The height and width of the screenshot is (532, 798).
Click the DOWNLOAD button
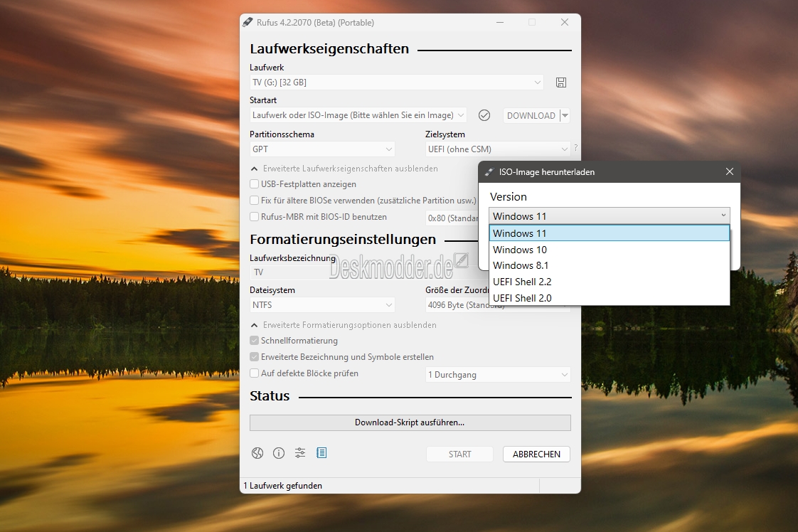pos(531,115)
